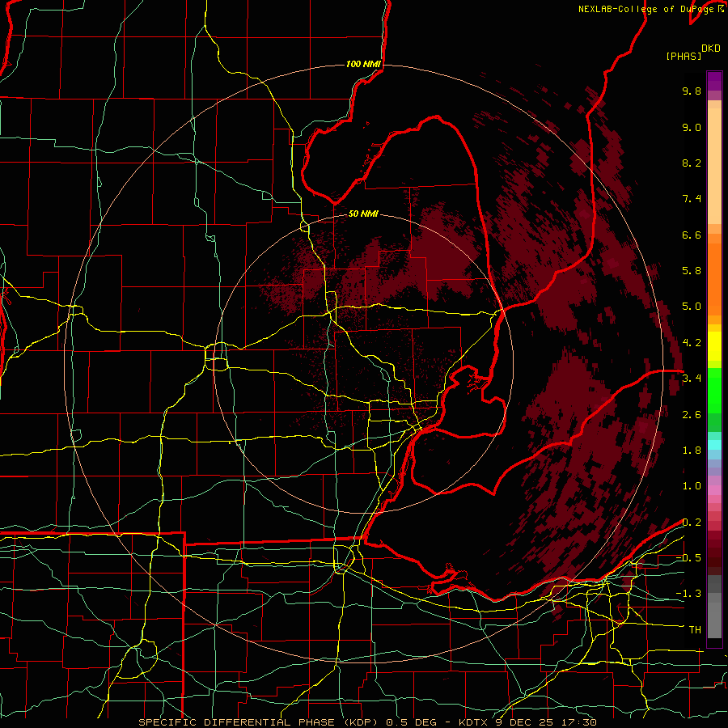This screenshot has height=728, width=728.
Task: Click the [PHAS] legend label
Action: (684, 57)
